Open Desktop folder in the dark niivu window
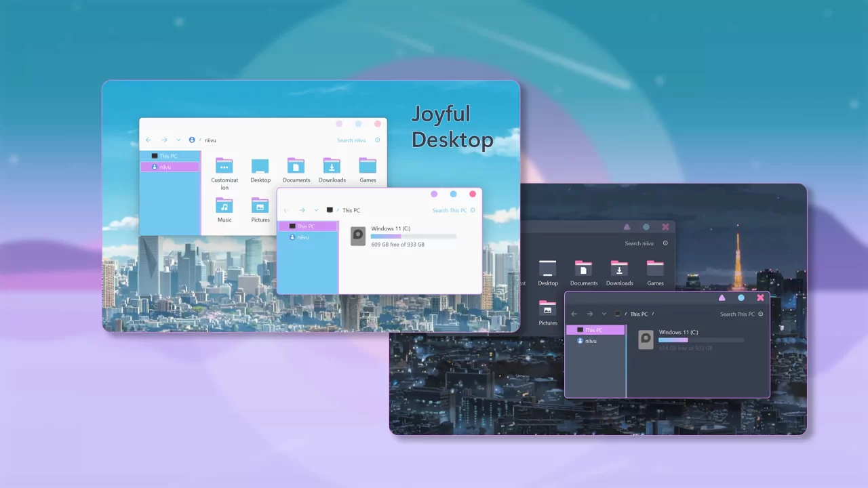The height and width of the screenshot is (488, 868). [548, 273]
